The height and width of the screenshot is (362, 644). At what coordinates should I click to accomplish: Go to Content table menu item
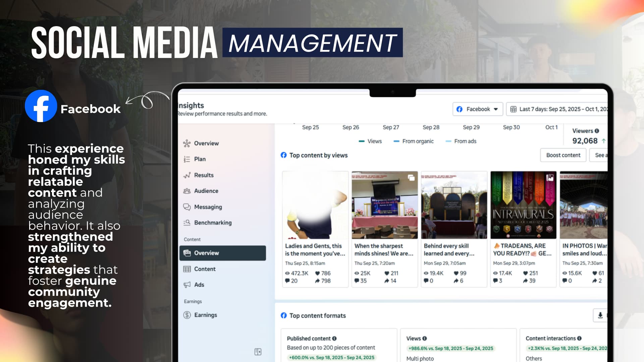click(205, 269)
